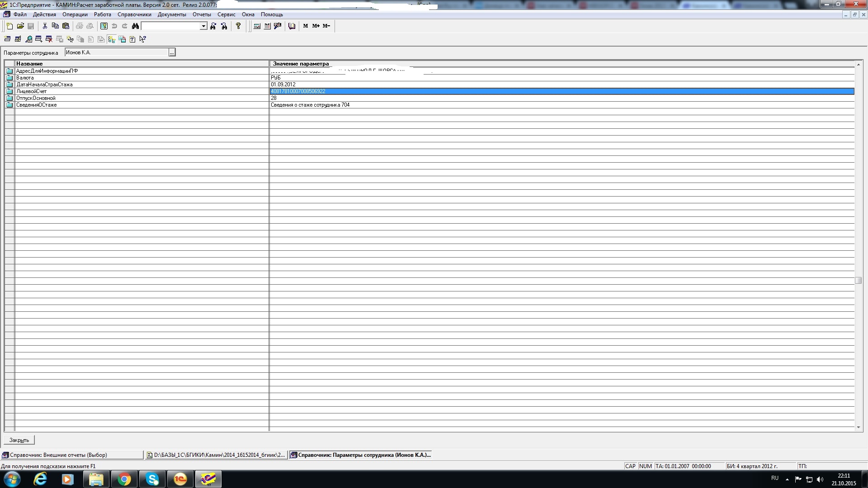Image resolution: width=868 pixels, height=488 pixels.
Task: Open the Справочники menu
Action: coord(134,14)
